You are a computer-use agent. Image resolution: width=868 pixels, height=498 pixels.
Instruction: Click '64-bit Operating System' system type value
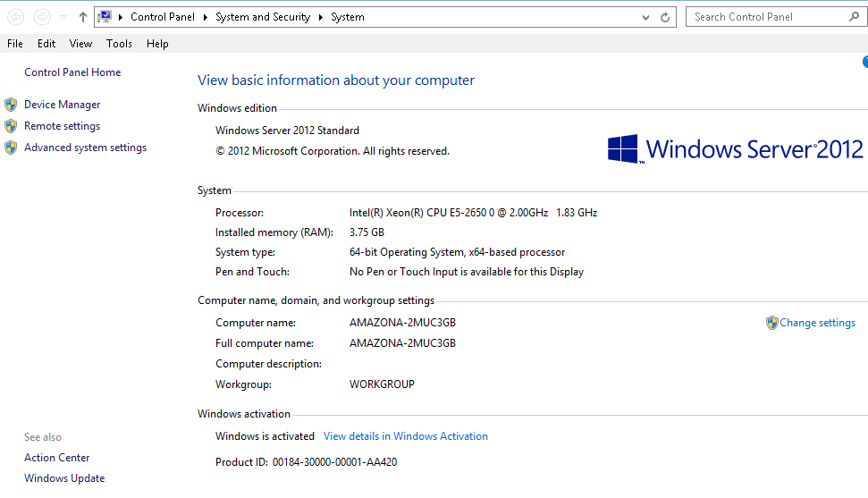pyautogui.click(x=458, y=253)
